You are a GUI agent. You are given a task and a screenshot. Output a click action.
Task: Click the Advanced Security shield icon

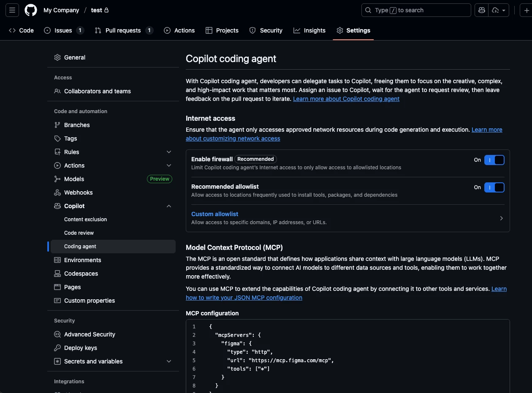[x=57, y=334]
